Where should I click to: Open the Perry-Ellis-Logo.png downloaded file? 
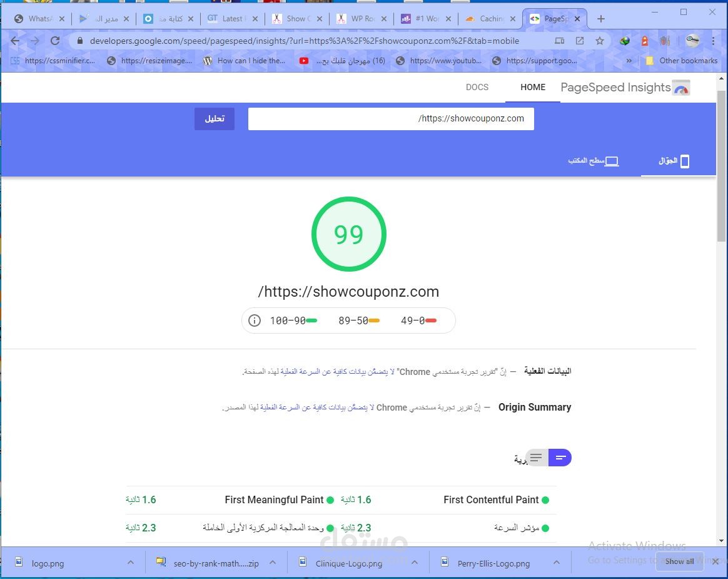coord(493,564)
